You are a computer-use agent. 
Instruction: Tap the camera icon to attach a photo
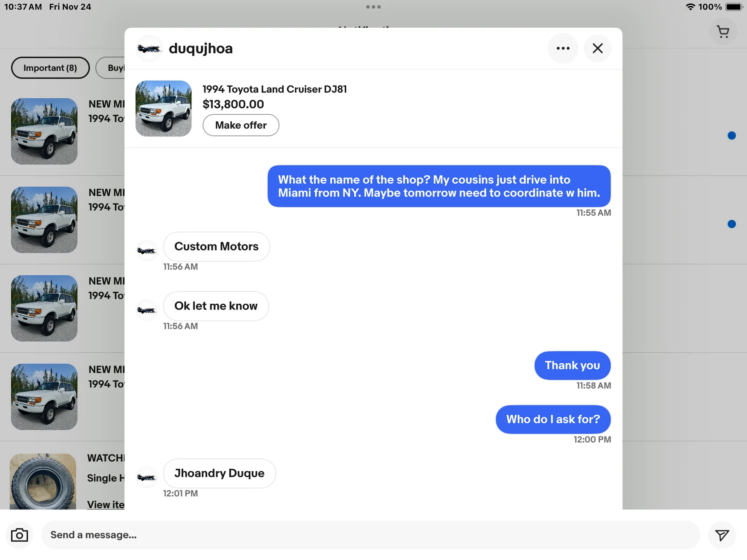(19, 535)
